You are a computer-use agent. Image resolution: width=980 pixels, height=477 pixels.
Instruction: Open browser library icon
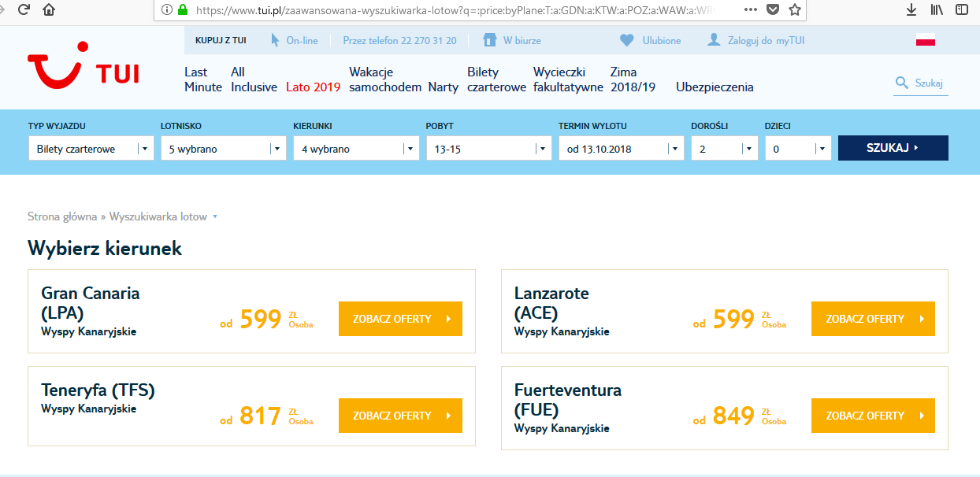937,10
